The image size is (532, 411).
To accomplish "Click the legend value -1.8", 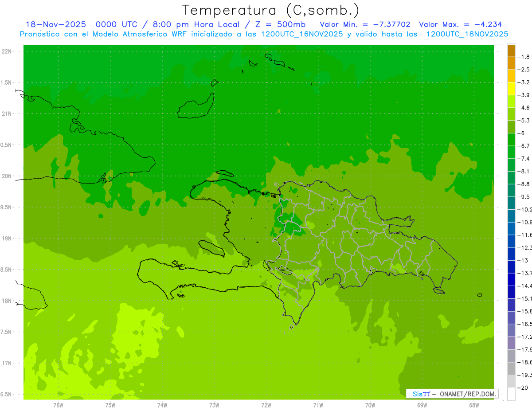I will point(524,57).
